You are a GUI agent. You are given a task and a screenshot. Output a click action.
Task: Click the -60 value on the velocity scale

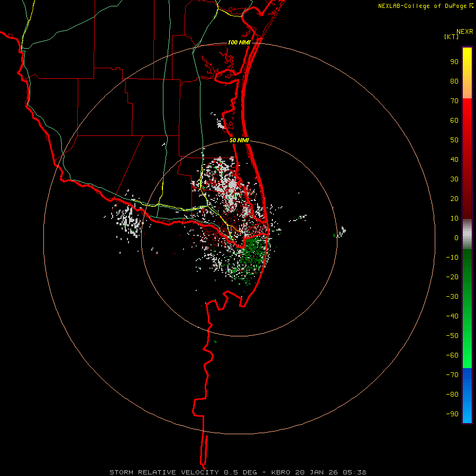452,355
